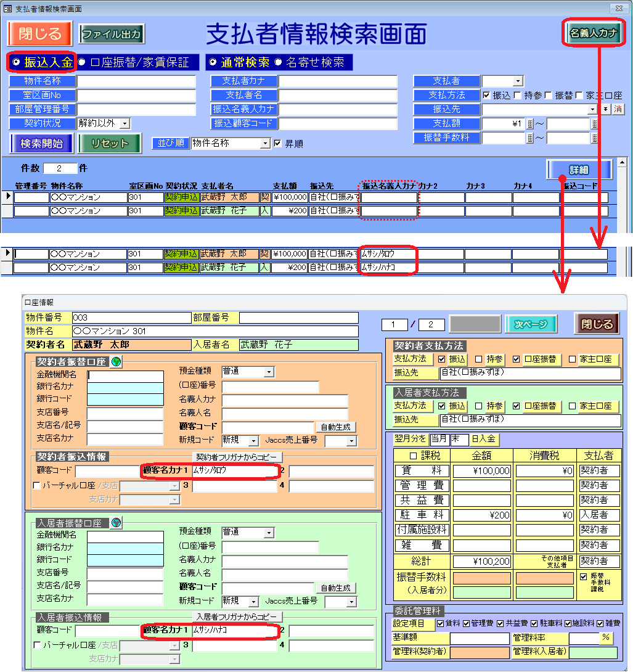Click the red 消 clear button for 振込先
The width and height of the screenshot is (633, 672).
point(616,109)
